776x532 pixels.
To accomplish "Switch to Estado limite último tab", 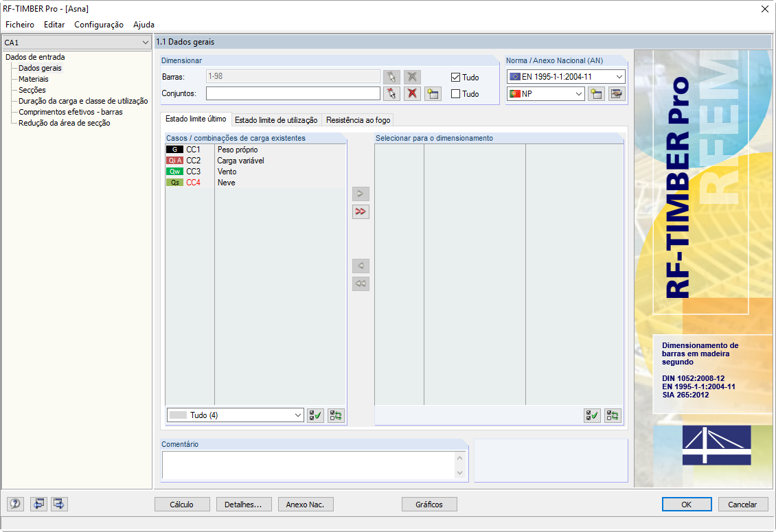I will [196, 119].
